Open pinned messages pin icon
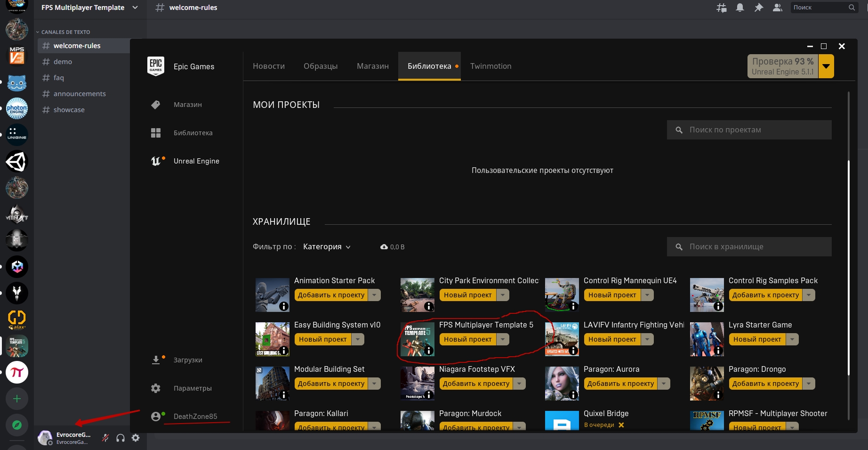 (x=759, y=8)
